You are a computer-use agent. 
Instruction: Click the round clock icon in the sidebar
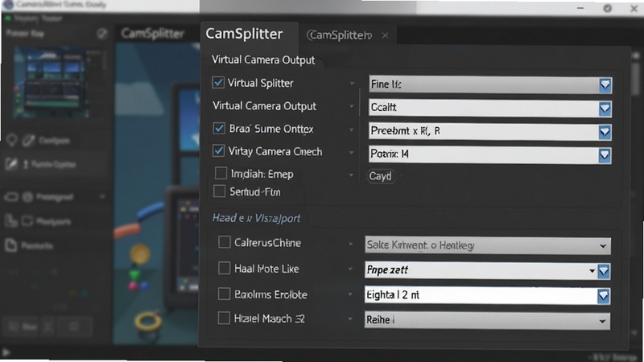tap(27, 197)
